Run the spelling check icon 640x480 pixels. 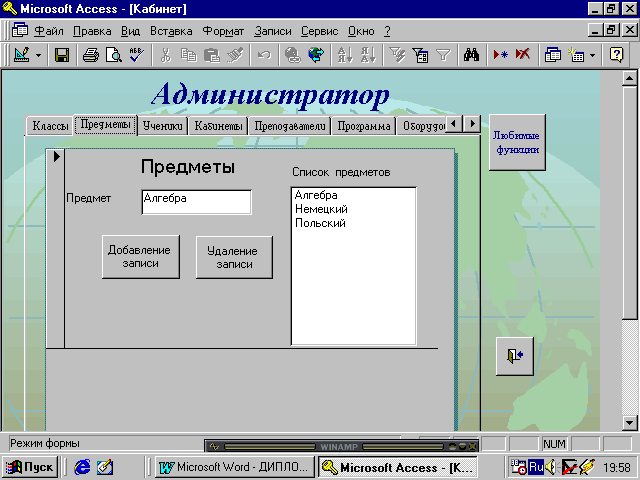click(x=136, y=55)
